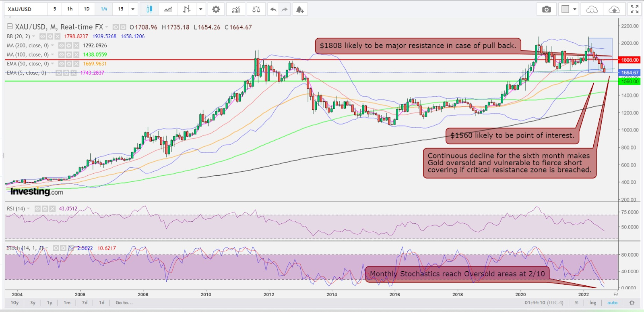Viewport: 644px width, 312px height.
Task: Remove the EMA (50, close, 0) indicator
Action: (76, 64)
